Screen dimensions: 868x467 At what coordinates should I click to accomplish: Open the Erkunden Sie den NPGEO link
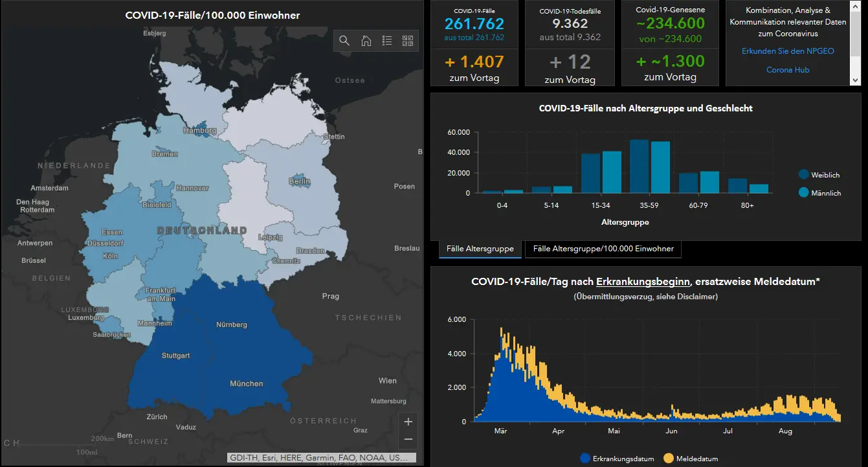pos(788,51)
